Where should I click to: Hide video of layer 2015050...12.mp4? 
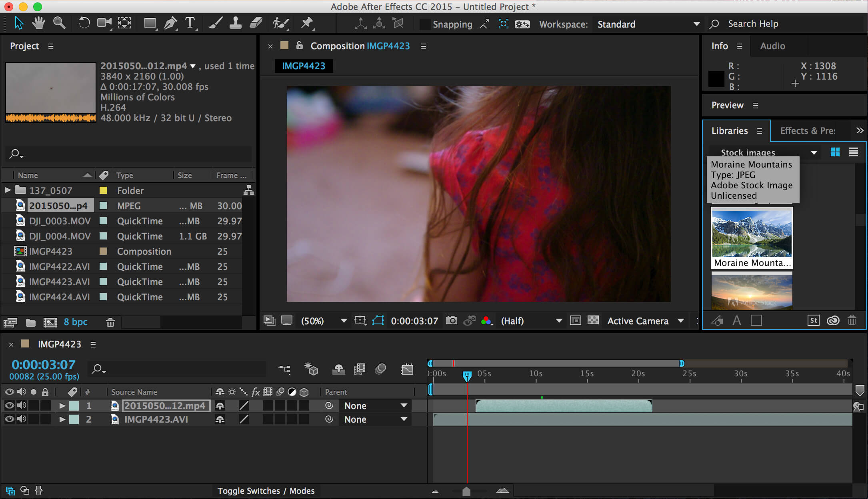pos(9,405)
